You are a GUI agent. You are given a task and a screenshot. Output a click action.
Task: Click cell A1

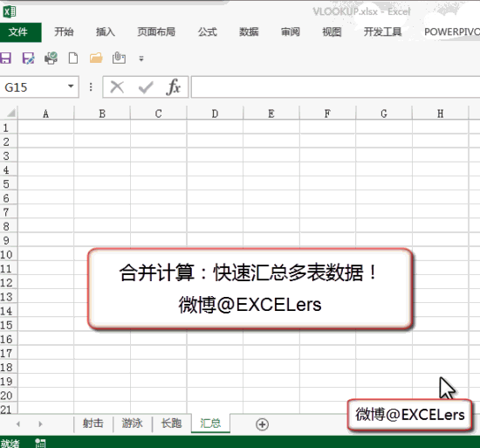click(x=46, y=128)
